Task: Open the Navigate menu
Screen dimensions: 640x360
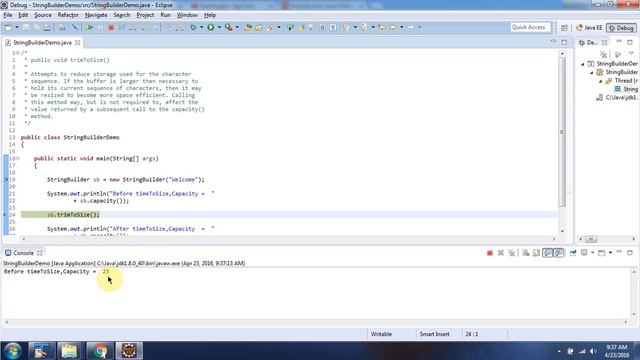Action: pyautogui.click(x=96, y=15)
